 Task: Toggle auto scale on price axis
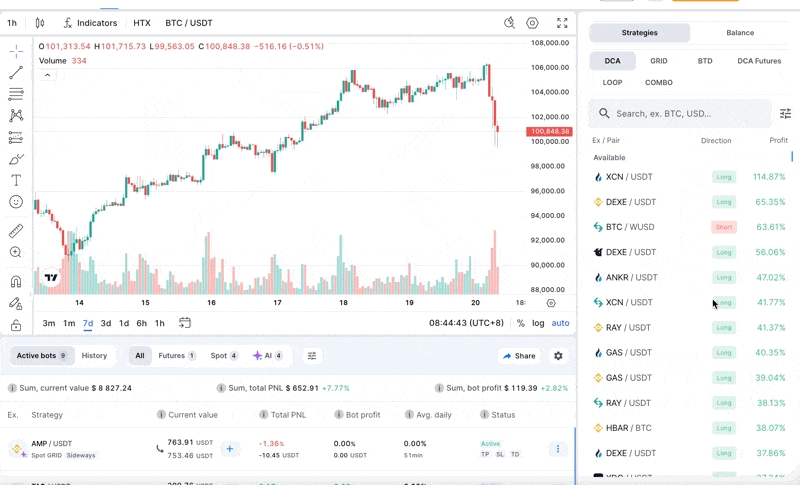pyautogui.click(x=560, y=323)
